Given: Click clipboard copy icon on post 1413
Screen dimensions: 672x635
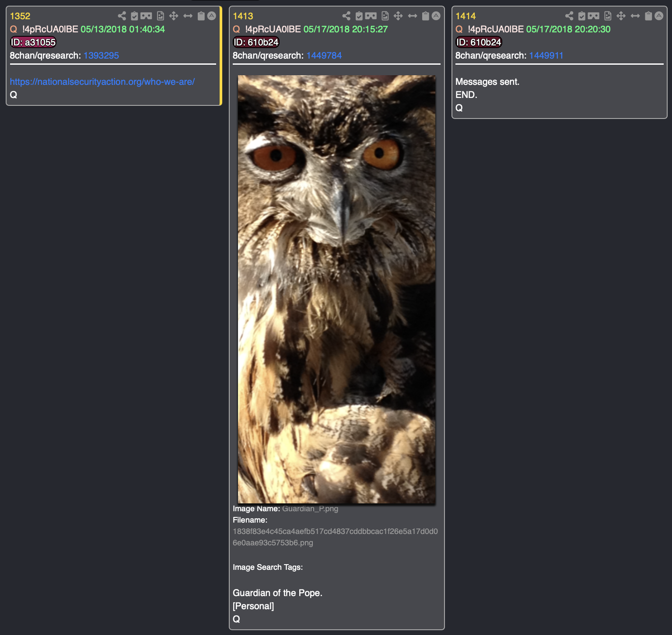Looking at the screenshot, I should point(426,16).
